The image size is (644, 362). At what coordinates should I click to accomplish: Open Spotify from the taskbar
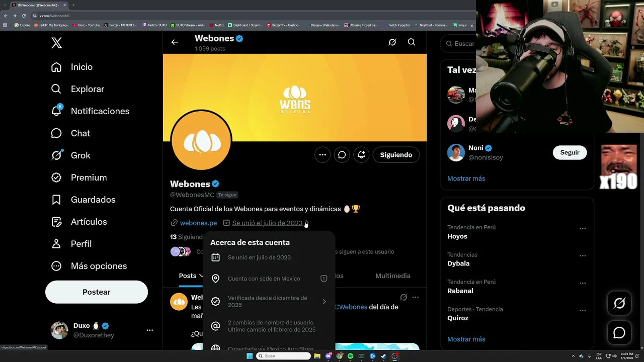tap(351, 356)
